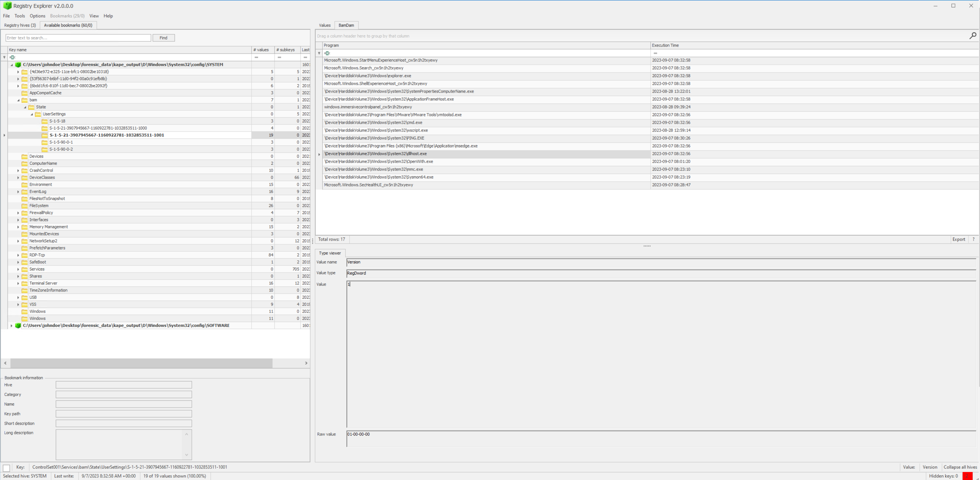Click the Key name text filter icon
This screenshot has width=980, height=480.
point(12,57)
